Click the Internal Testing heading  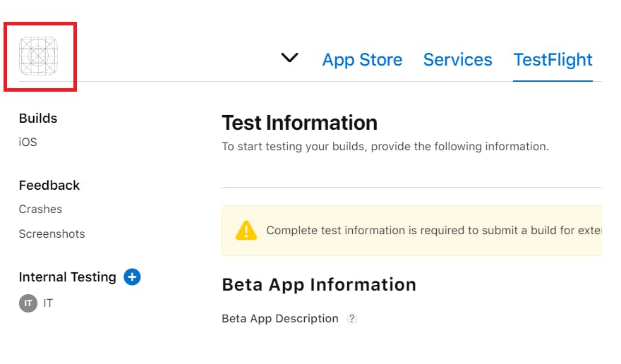[67, 277]
